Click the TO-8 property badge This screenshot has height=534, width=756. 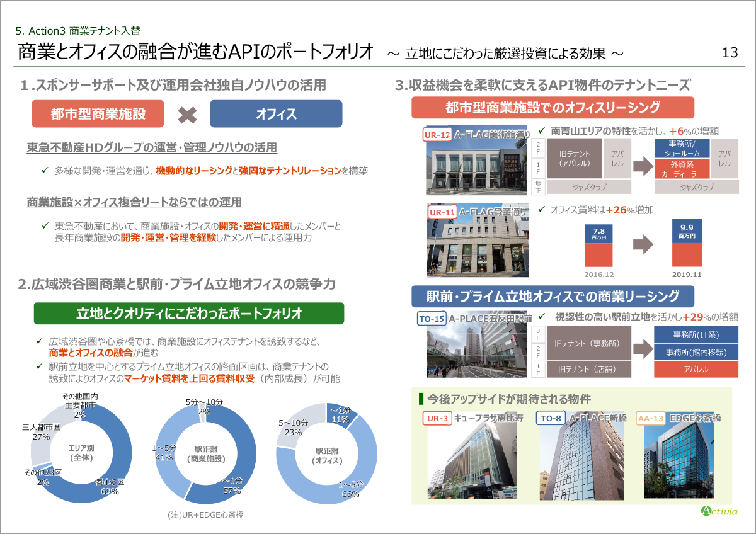[549, 418]
